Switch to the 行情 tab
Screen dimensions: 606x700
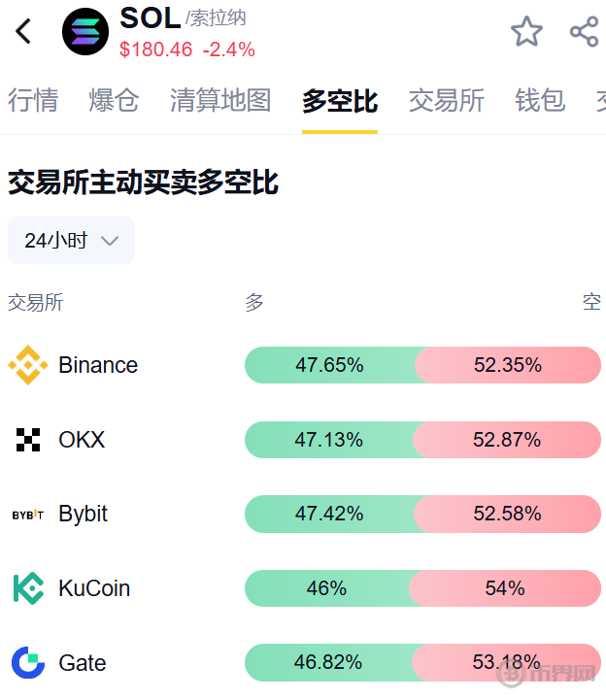[x=33, y=100]
